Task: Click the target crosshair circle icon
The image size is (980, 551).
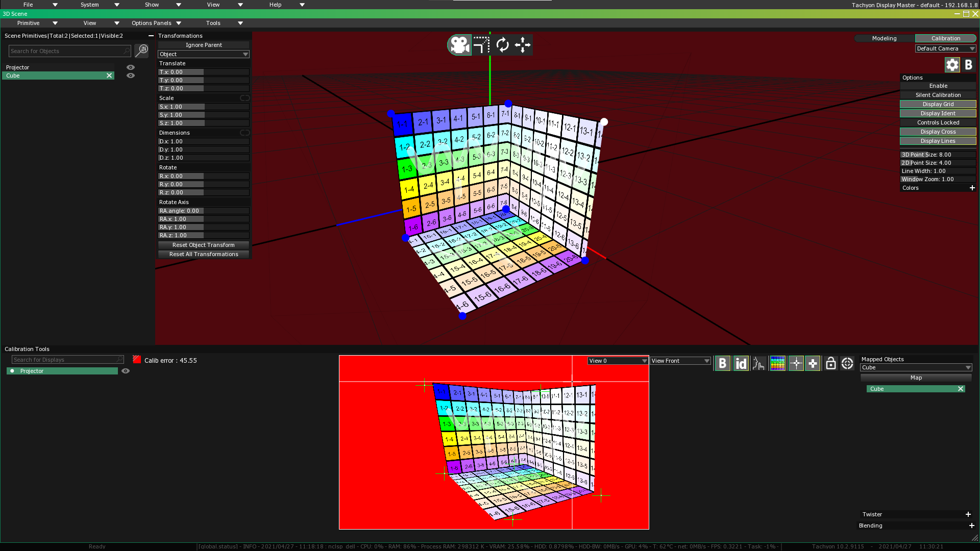Action: (x=847, y=363)
